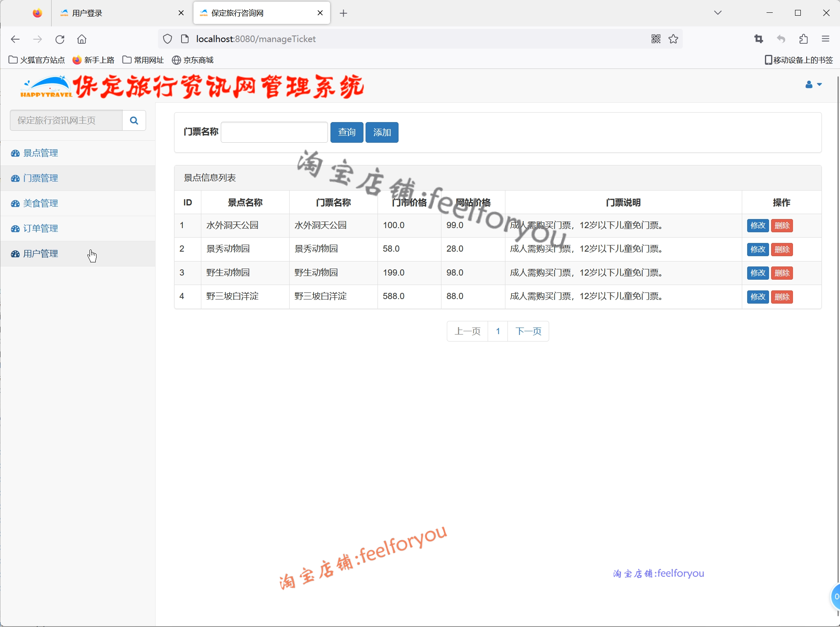840x627 pixels.
Task: Open the Firefox hamburger menu
Action: [826, 39]
